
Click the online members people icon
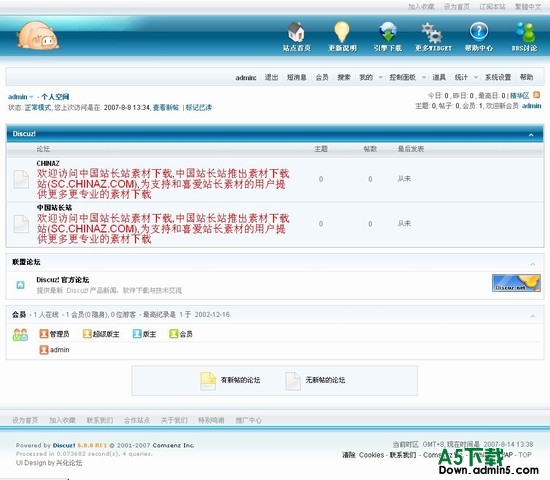point(20,335)
